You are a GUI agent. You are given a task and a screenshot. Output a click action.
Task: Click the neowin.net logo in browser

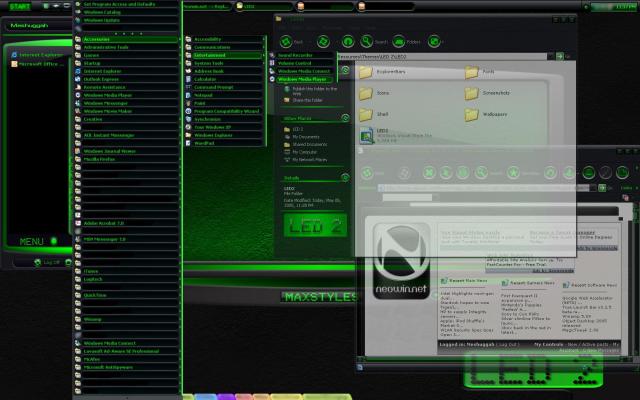(x=402, y=261)
